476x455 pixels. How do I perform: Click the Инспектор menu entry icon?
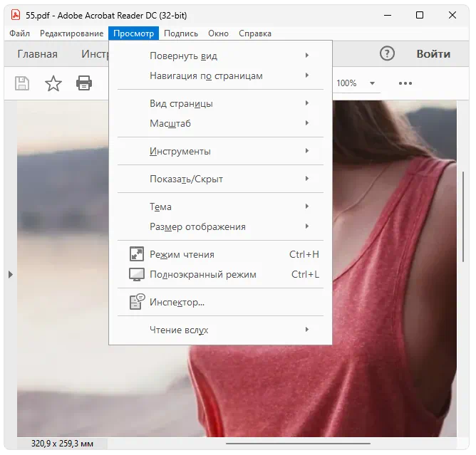tap(136, 302)
